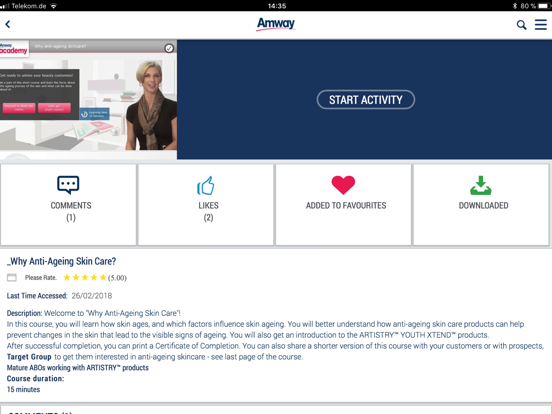Rate the course three stars
552x414 pixels.
coord(85,277)
